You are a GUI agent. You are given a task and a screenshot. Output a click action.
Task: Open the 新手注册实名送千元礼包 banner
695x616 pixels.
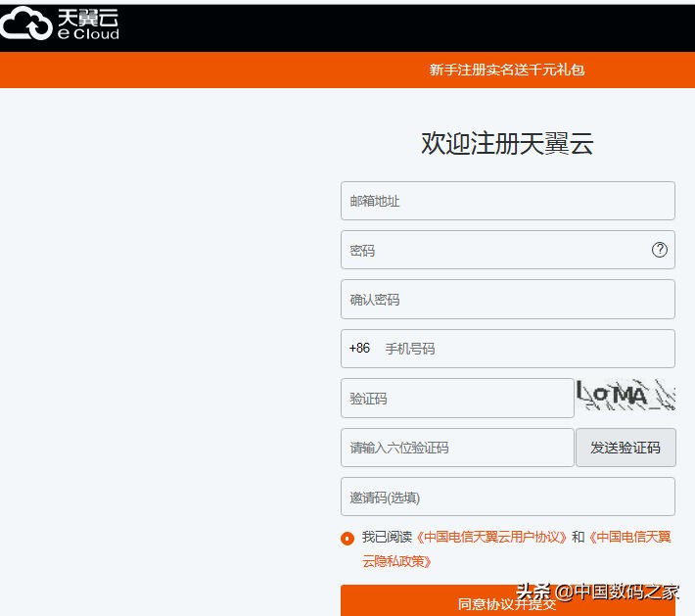pyautogui.click(x=507, y=70)
